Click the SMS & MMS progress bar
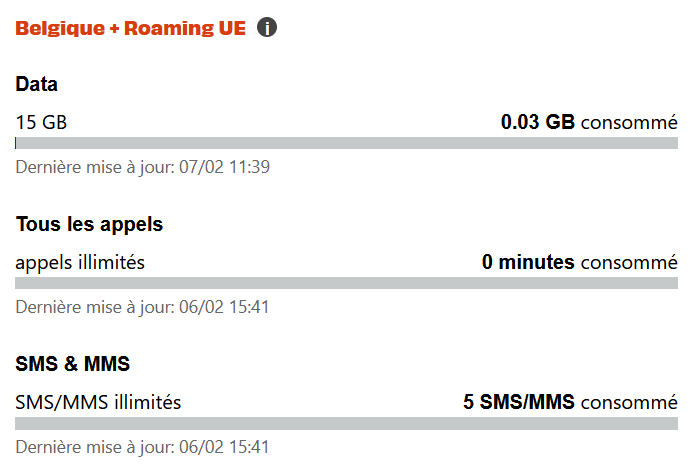 click(346, 423)
